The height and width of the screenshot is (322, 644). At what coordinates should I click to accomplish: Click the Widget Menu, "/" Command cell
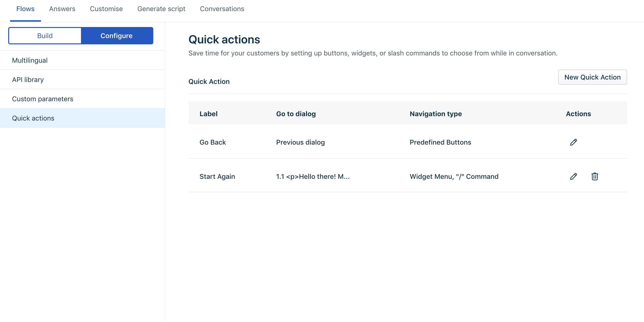[454, 176]
